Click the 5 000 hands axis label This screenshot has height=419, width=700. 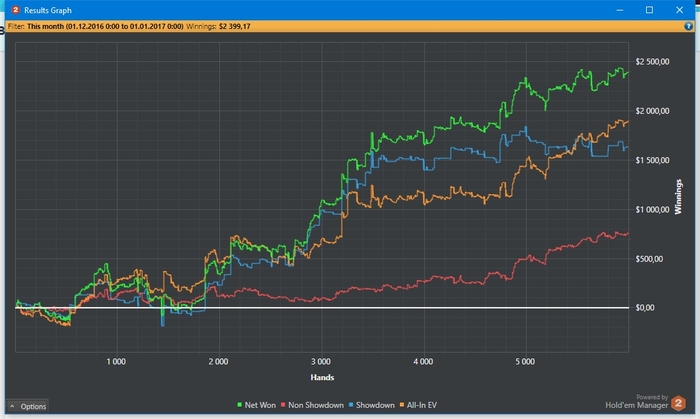click(525, 361)
